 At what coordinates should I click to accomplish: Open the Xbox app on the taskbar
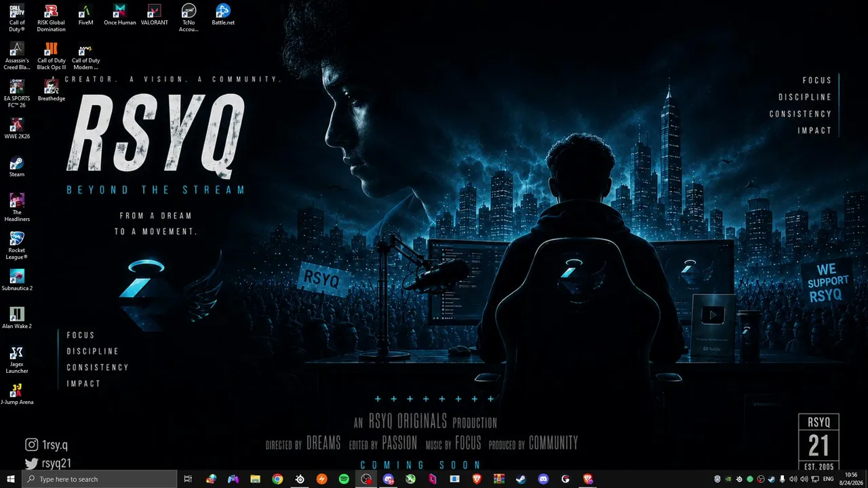point(410,479)
